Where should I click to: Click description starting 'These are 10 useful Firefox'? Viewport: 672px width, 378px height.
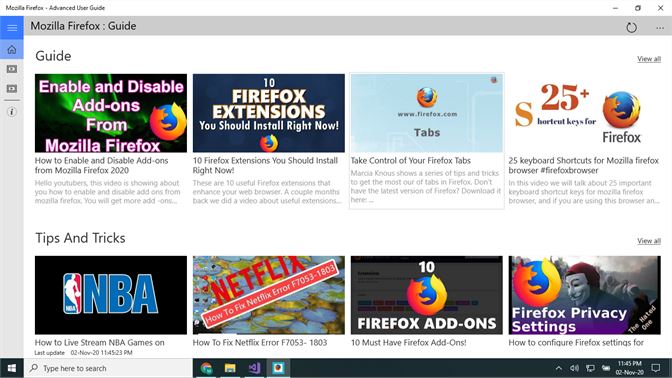[x=267, y=192]
